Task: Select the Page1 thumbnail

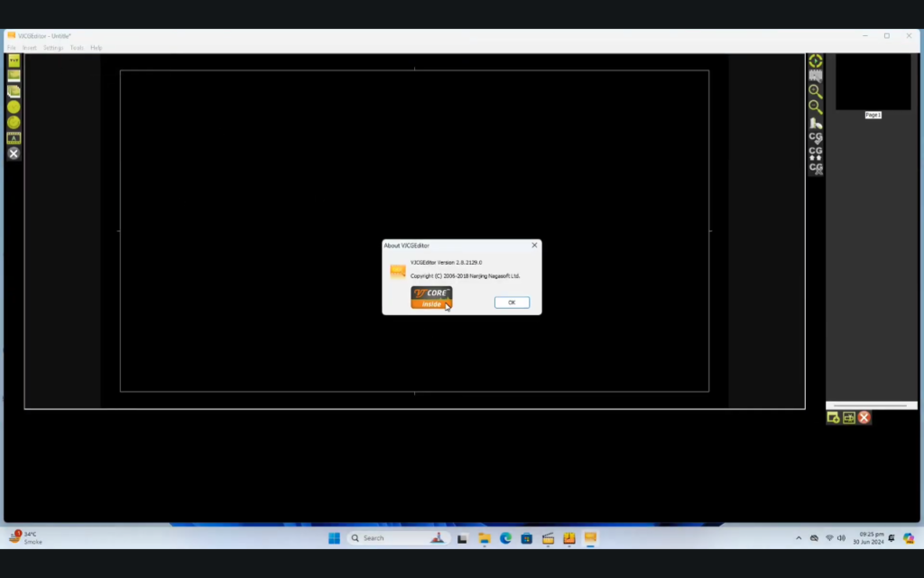Action: pos(873,83)
